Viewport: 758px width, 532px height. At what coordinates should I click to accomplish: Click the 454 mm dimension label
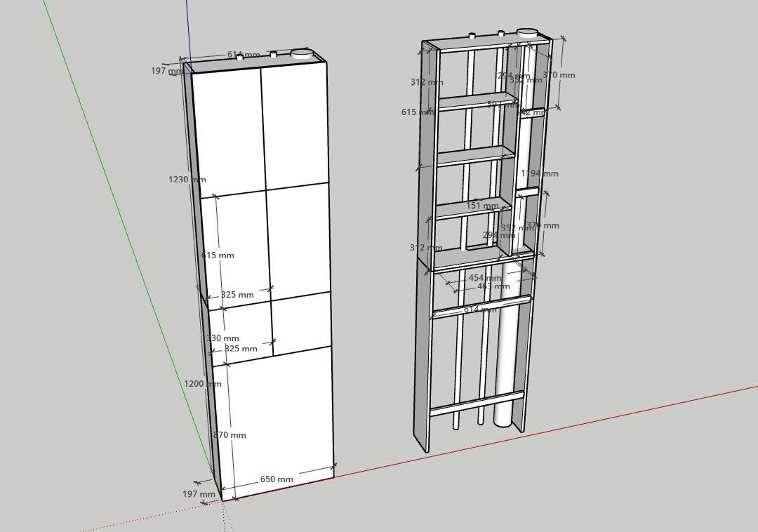click(x=485, y=278)
